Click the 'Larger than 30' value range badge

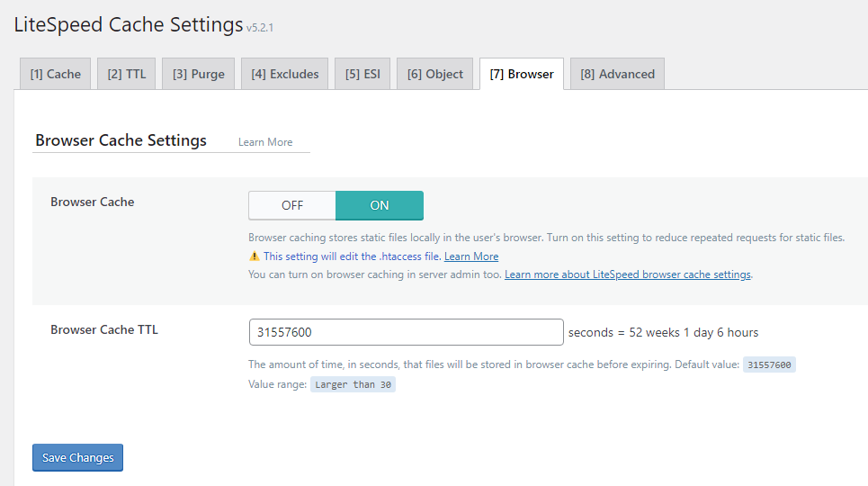click(x=353, y=384)
